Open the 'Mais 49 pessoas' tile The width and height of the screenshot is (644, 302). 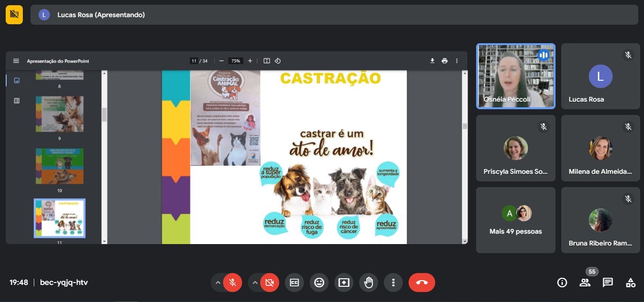tap(516, 220)
